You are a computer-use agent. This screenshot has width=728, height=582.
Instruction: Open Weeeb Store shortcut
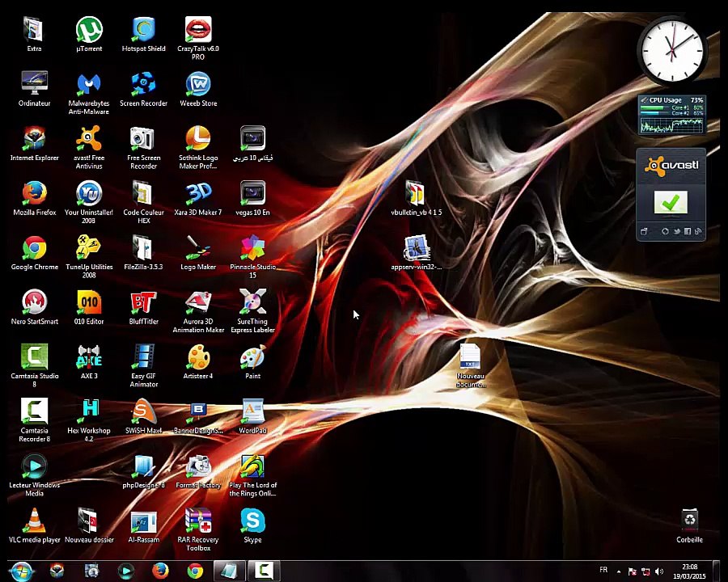198,89
